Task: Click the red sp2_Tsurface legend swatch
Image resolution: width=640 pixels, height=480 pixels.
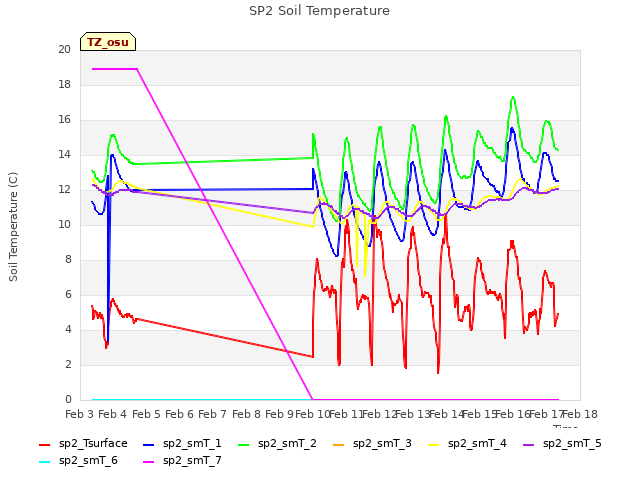Action: point(44,444)
